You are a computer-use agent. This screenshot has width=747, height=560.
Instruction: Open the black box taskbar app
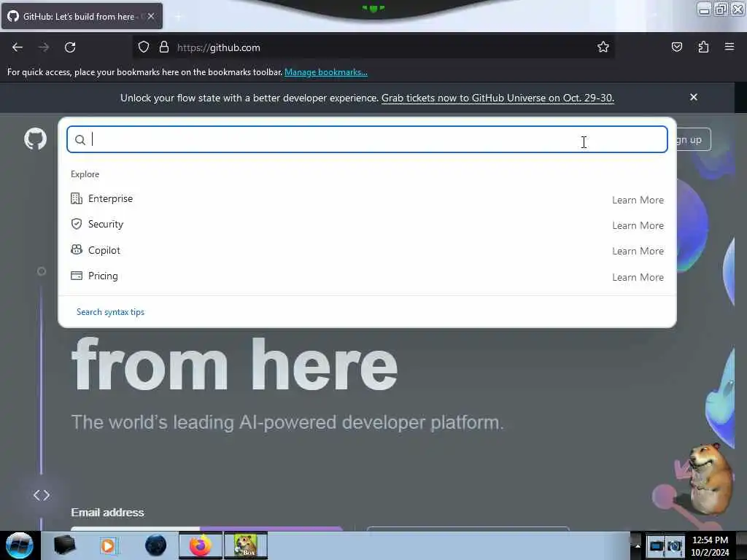point(64,545)
